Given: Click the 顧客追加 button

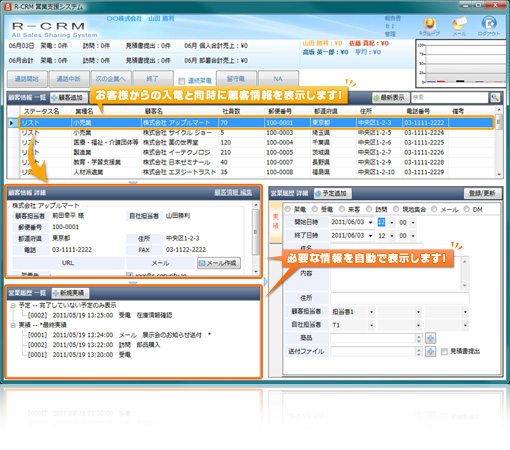Looking at the screenshot, I should pyautogui.click(x=69, y=98).
